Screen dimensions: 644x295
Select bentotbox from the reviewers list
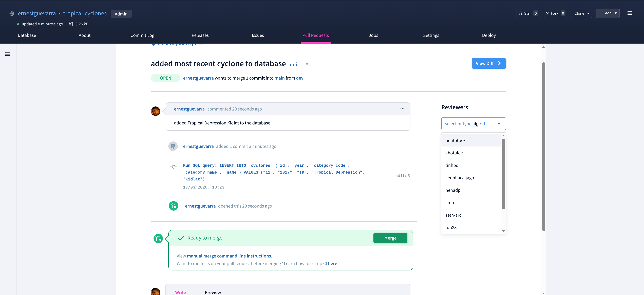coord(456,140)
